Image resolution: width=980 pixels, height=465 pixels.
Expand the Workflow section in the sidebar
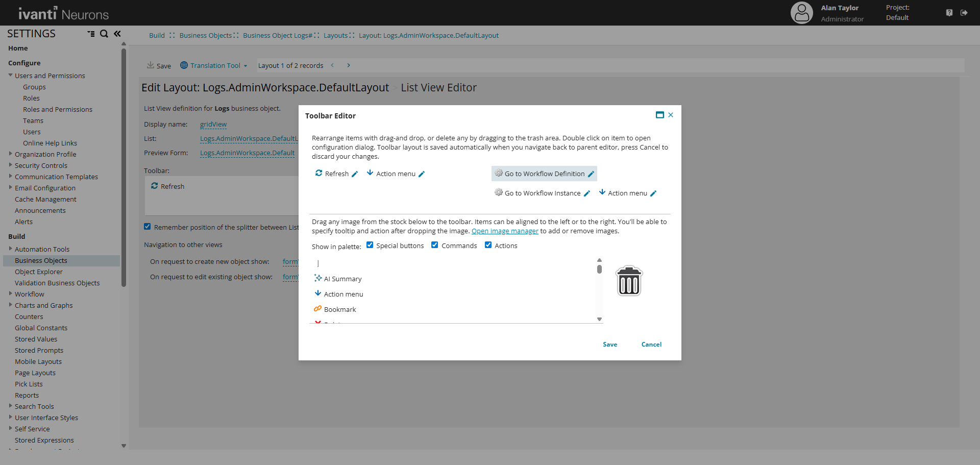11,294
